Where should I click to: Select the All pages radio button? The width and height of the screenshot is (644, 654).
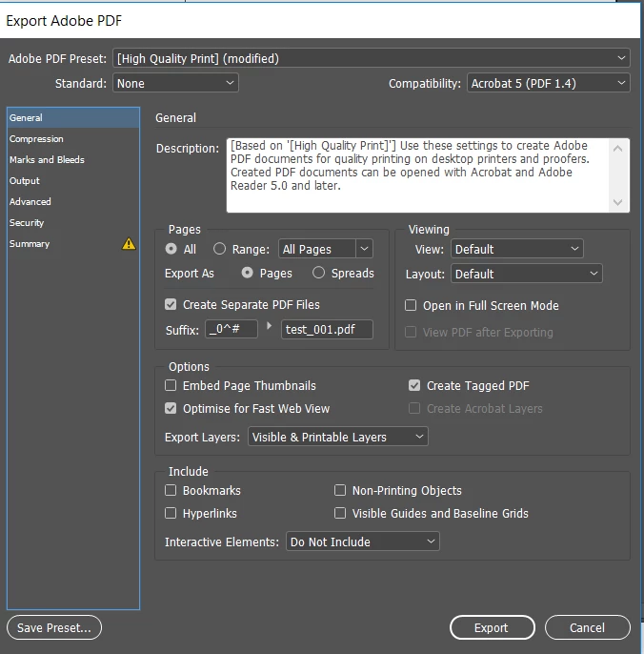click(171, 249)
